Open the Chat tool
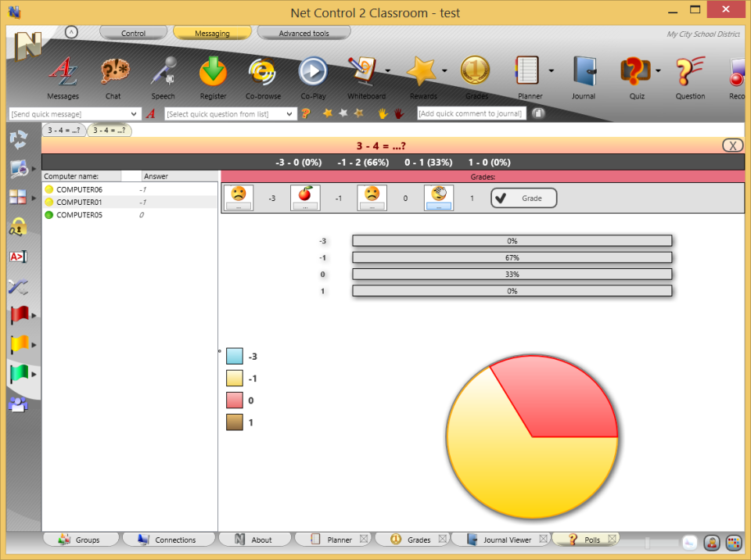The height and width of the screenshot is (560, 751). point(113,76)
